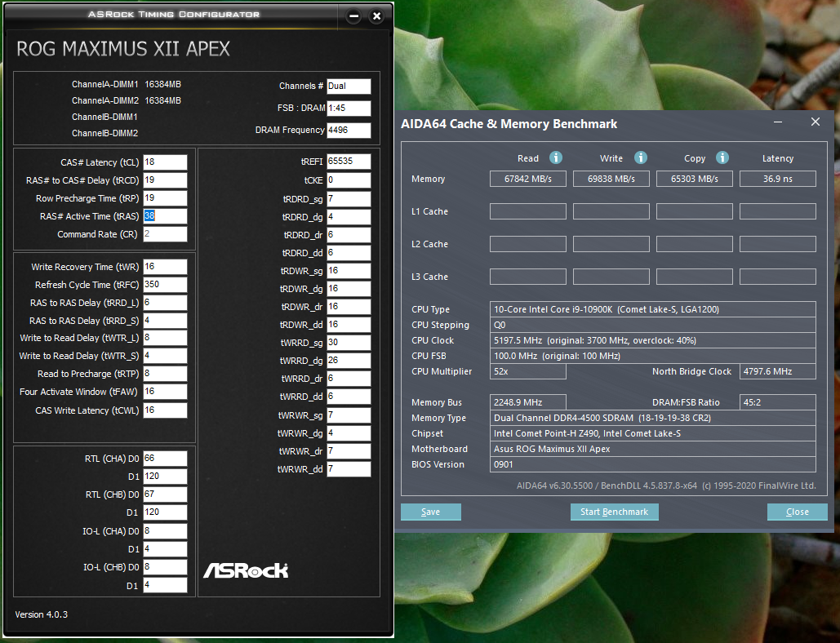Click the tWRWR_dd value field
The width and height of the screenshot is (840, 643).
click(x=349, y=469)
